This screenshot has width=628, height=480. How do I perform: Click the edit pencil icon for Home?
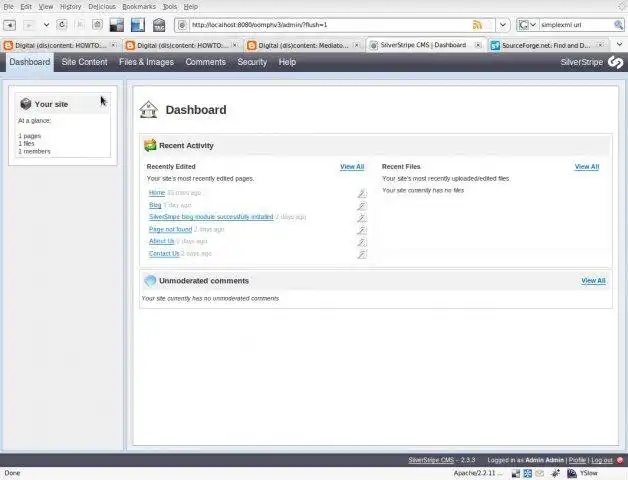click(362, 194)
